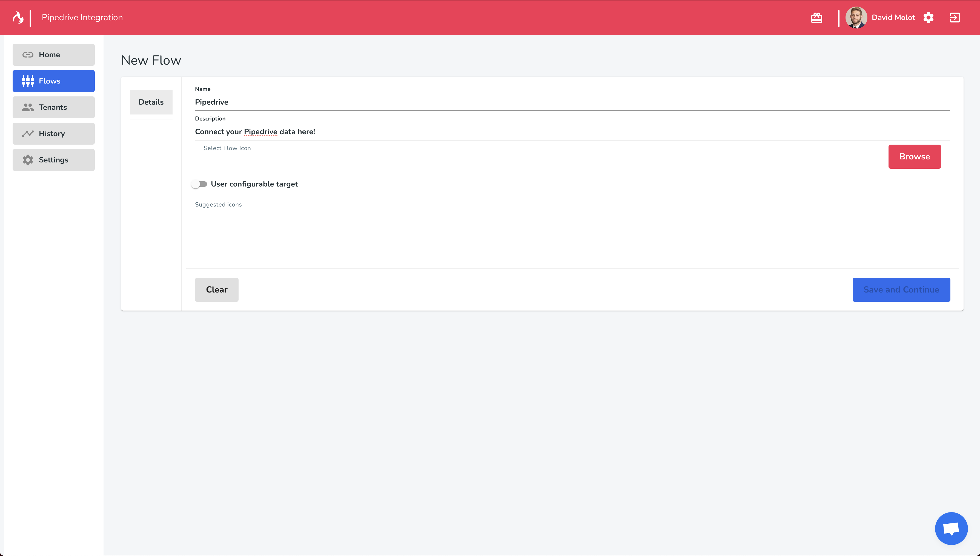Image resolution: width=980 pixels, height=556 pixels.
Task: Click the David Molot username
Action: (x=893, y=18)
